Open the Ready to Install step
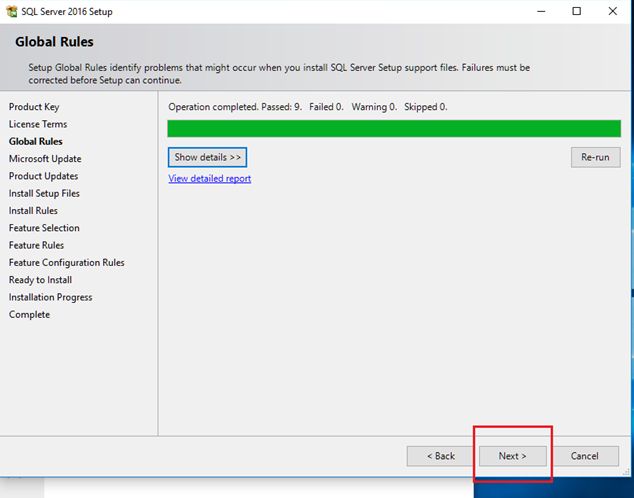Viewport: 634px width, 498px height. coord(40,280)
